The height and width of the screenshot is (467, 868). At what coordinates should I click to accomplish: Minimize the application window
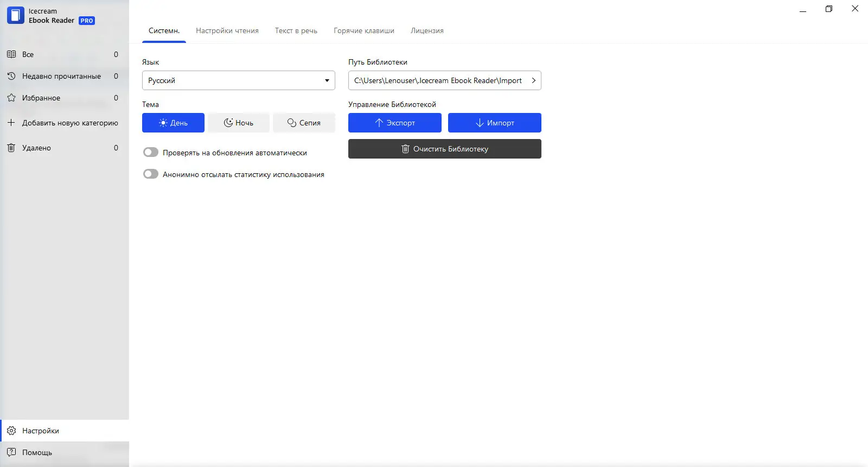(x=803, y=9)
